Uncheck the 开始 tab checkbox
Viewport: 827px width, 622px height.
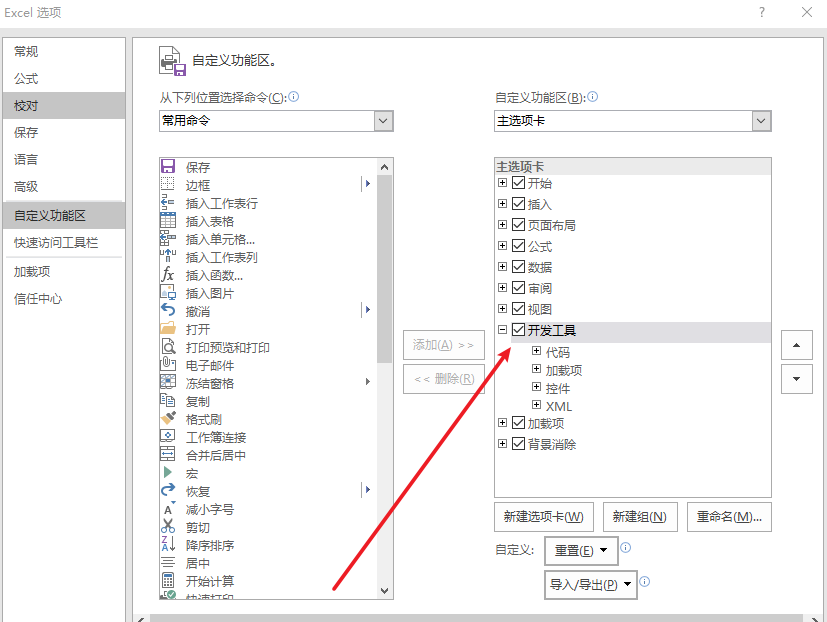coord(518,183)
